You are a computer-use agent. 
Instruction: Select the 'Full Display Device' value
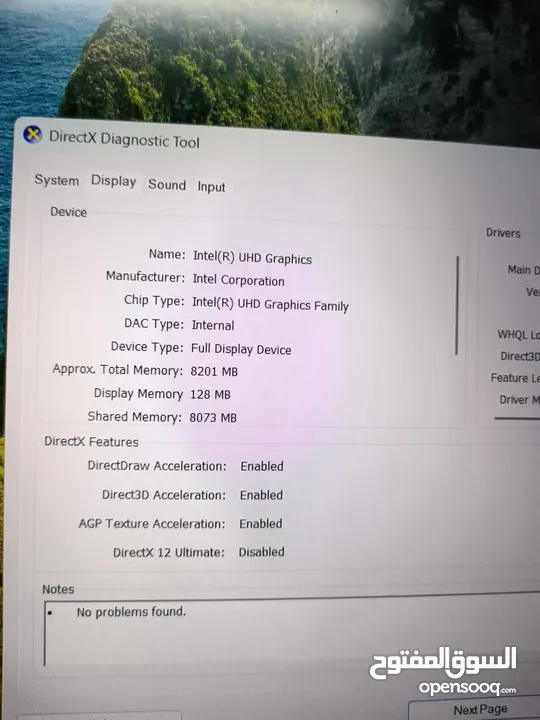(241, 349)
